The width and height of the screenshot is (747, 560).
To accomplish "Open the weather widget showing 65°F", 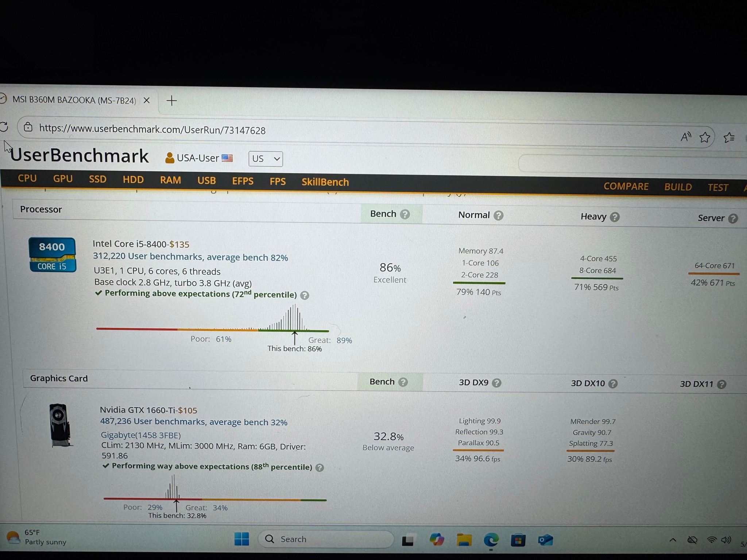I will [x=36, y=537].
